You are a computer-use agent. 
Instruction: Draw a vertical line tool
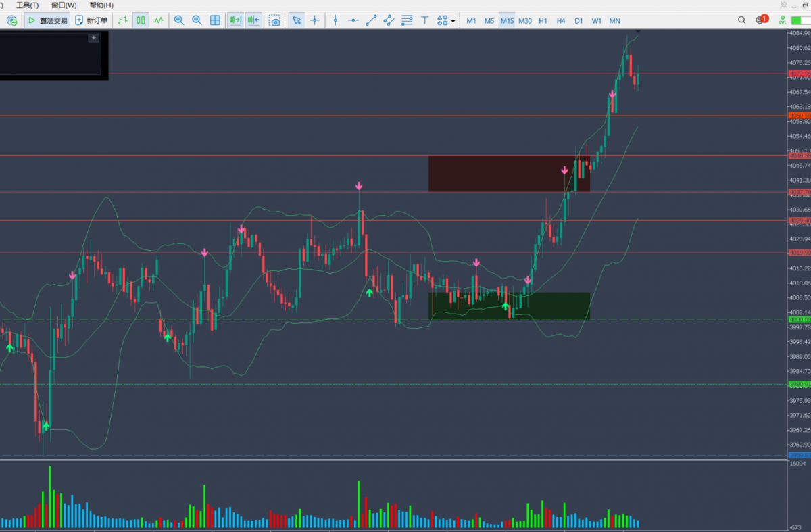(x=335, y=20)
